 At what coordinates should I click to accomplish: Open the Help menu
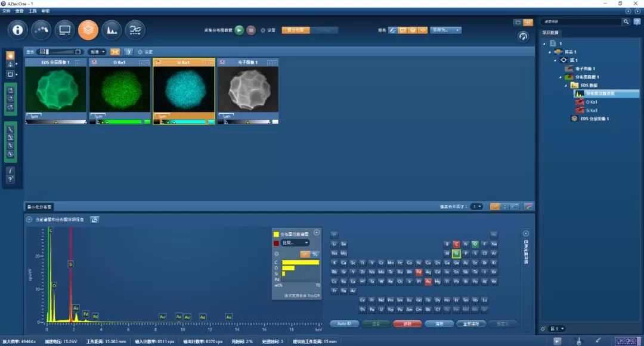click(x=45, y=11)
